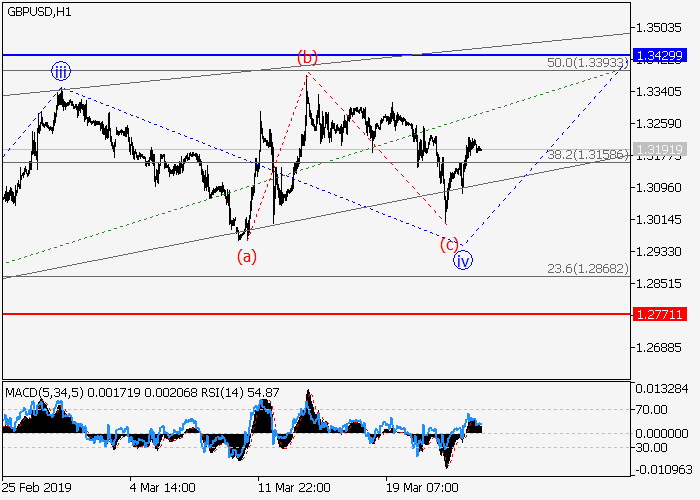Viewport: 700px width, 500px height.
Task: Click the circled wave iv marker
Action: (462, 261)
